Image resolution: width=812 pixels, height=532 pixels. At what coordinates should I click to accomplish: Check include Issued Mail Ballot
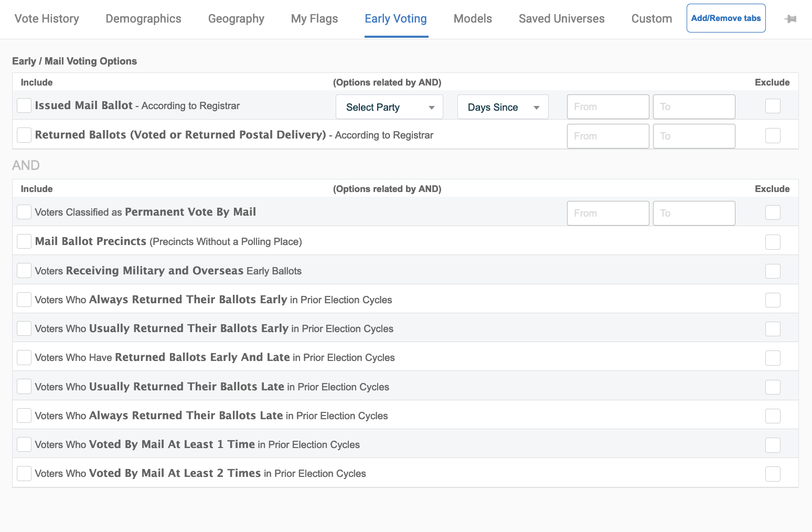tap(24, 105)
